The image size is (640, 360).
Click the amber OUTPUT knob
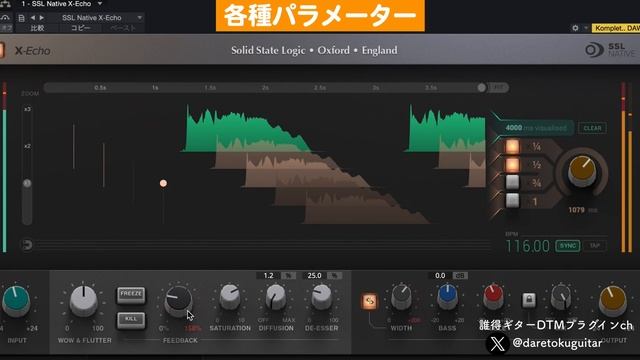point(613,301)
